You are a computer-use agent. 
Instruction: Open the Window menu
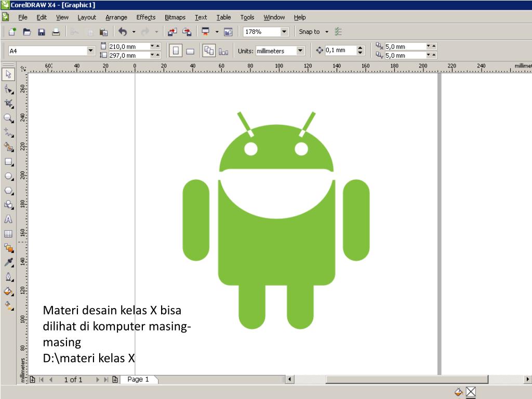click(274, 17)
